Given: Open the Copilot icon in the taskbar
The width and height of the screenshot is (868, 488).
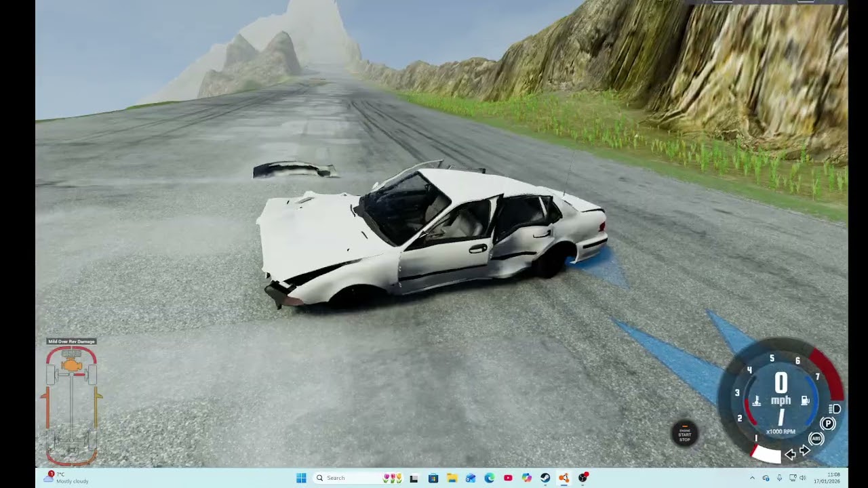Looking at the screenshot, I should [x=527, y=478].
